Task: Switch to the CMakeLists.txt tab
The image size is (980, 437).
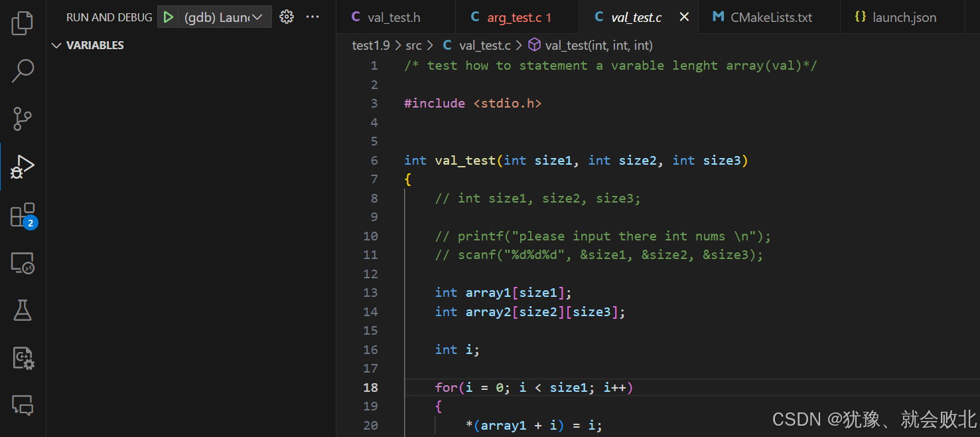Action: (x=769, y=17)
